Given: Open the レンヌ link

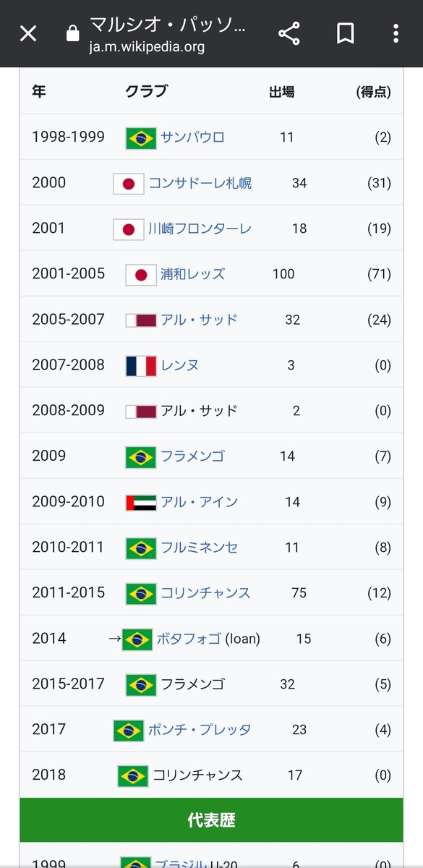Looking at the screenshot, I should click(180, 365).
